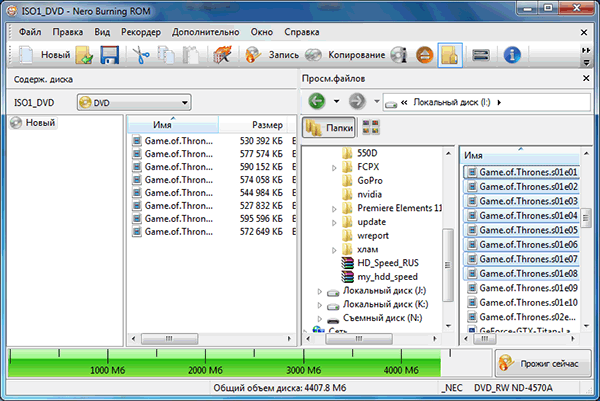Expand the update folder node
The height and width of the screenshot is (401, 600).
click(334, 223)
